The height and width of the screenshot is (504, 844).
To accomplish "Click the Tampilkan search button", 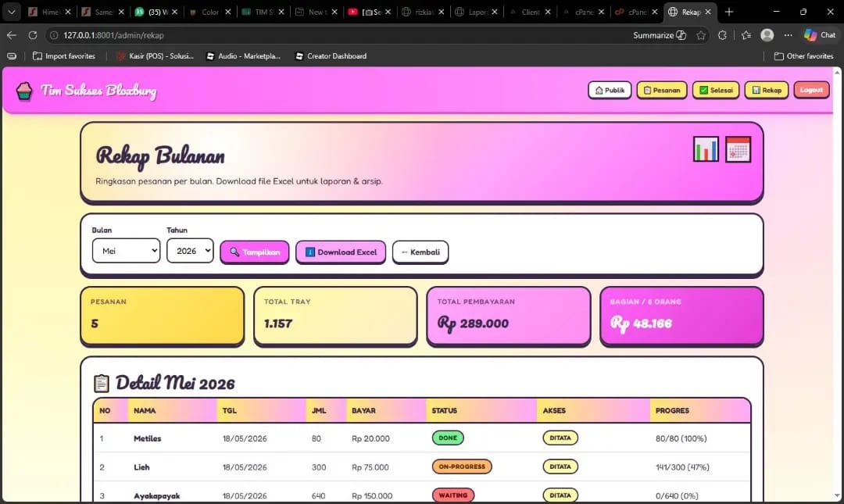I will pyautogui.click(x=255, y=252).
